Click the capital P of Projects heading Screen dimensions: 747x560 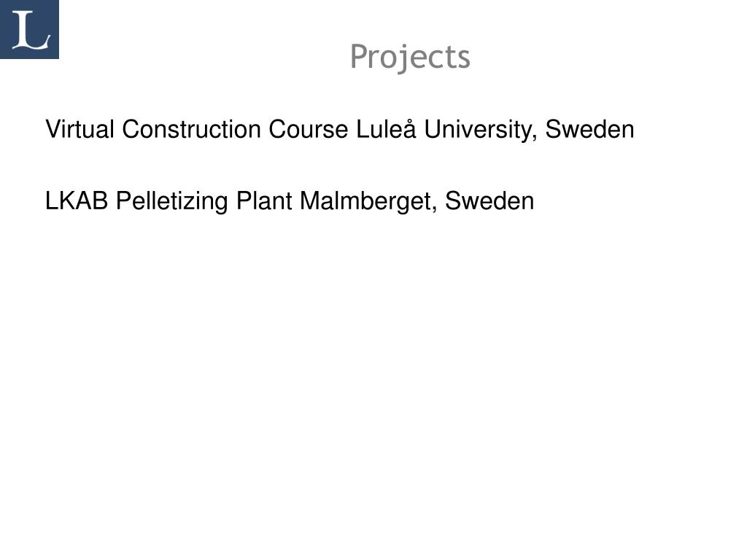(359, 57)
